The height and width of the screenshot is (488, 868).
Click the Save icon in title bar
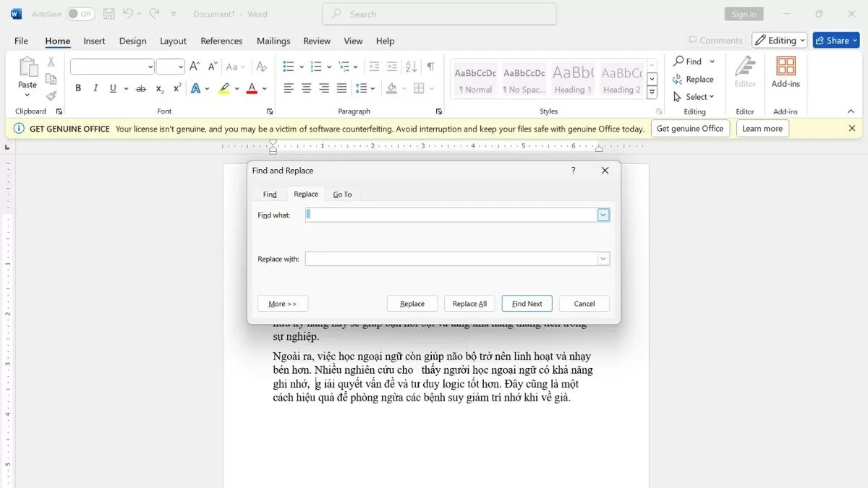tap(109, 14)
